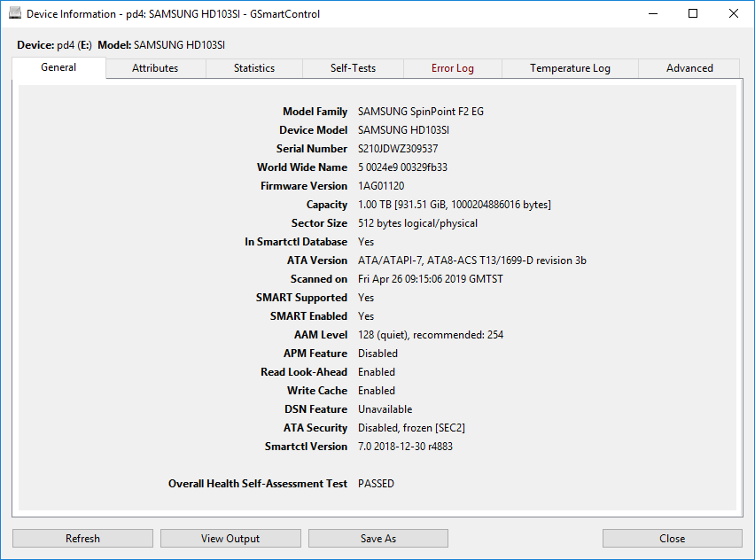
Task: Maximize the Device Information window
Action: (693, 13)
